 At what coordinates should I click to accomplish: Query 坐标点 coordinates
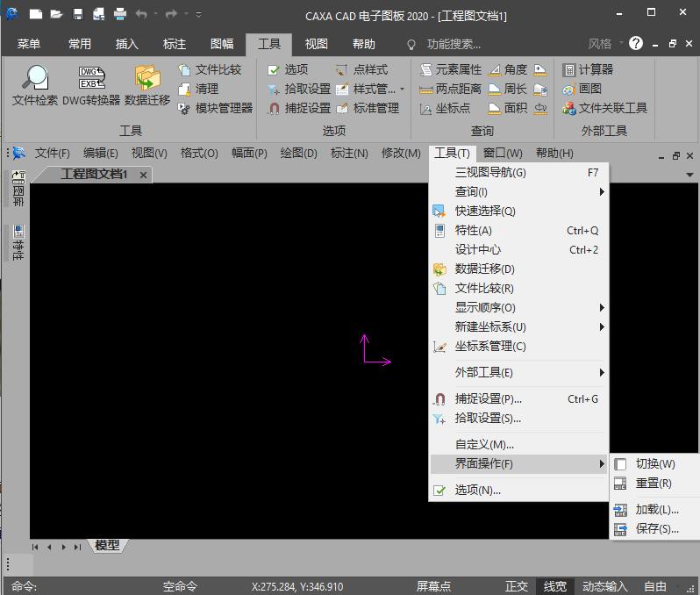[x=445, y=108]
